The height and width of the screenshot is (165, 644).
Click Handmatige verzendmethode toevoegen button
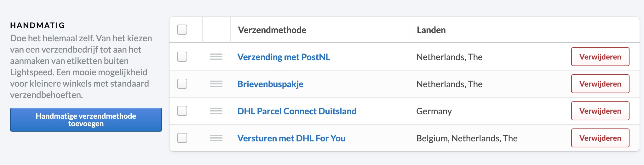(86, 120)
